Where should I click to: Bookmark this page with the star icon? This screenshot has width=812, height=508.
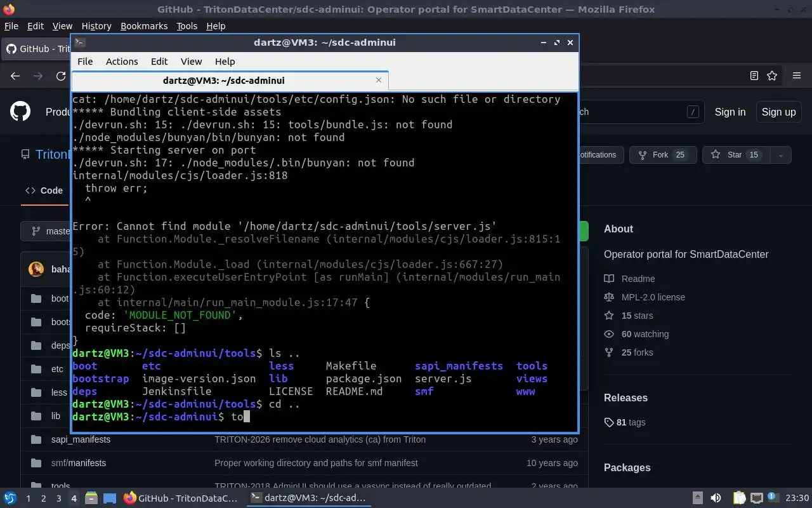pyautogui.click(x=772, y=76)
